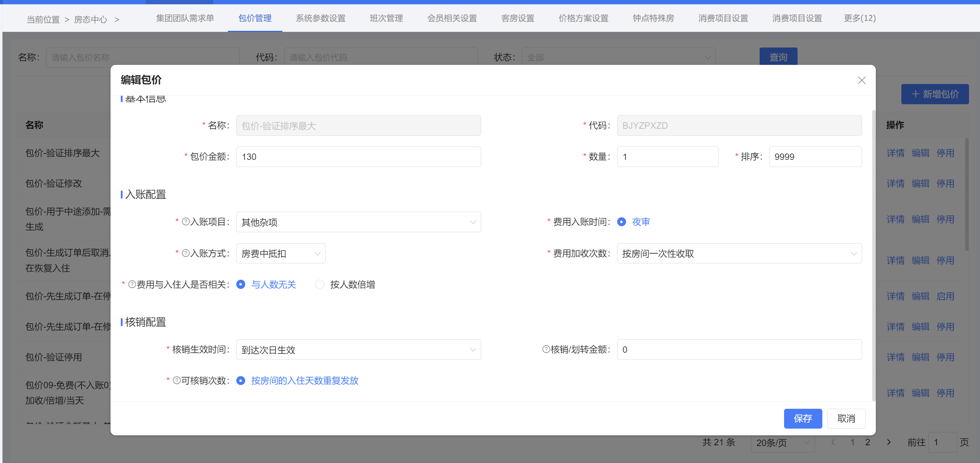Click 核销/划转金额 input field

[x=739, y=350]
